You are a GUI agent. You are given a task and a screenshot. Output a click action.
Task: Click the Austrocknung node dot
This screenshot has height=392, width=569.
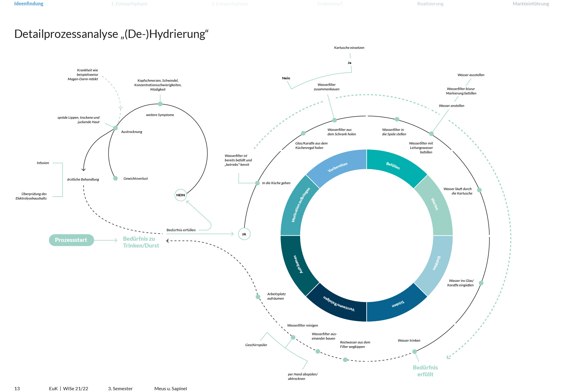(116, 128)
